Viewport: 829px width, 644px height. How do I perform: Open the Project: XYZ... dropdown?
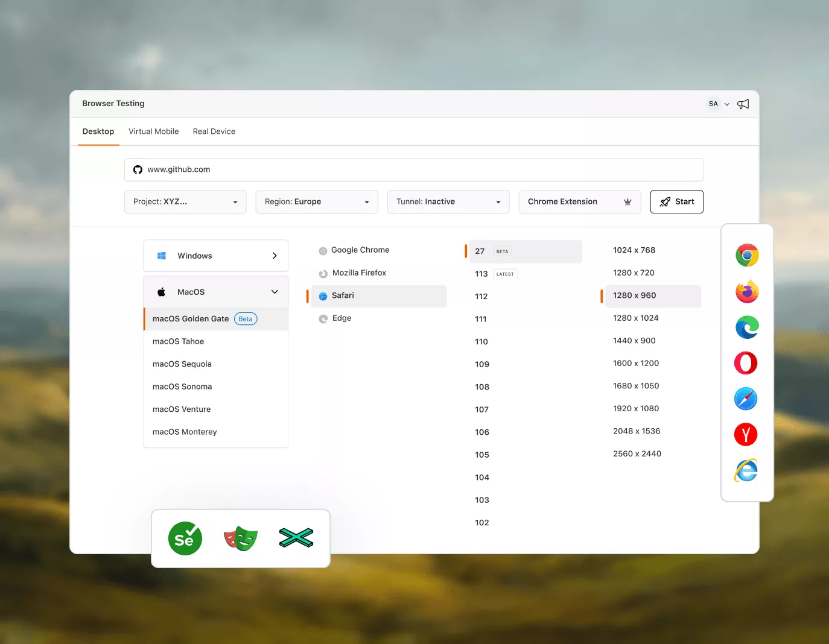pos(185,201)
